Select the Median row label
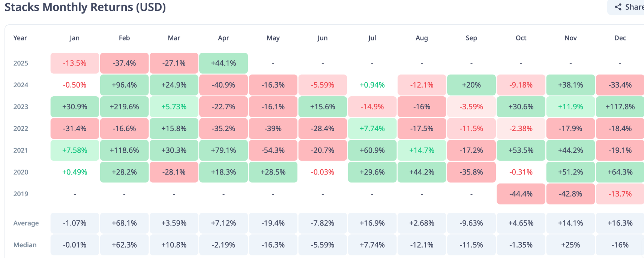The height and width of the screenshot is (258, 644). coord(25,245)
